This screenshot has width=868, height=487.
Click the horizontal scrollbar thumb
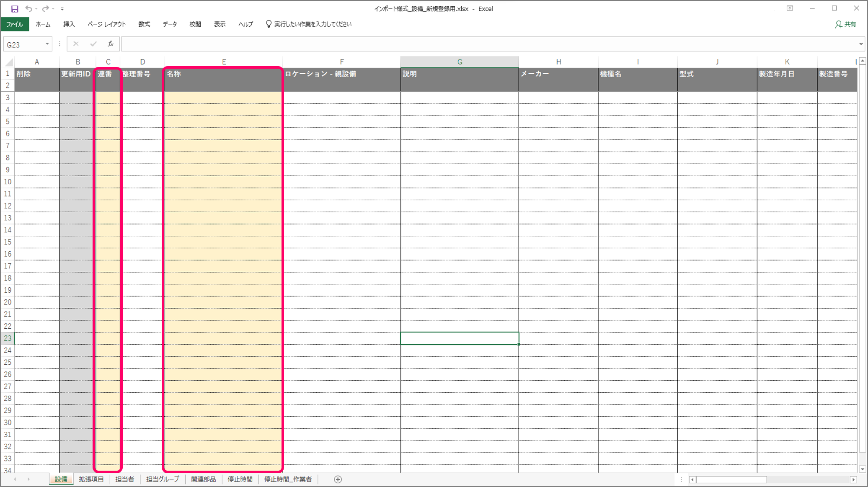click(731, 479)
